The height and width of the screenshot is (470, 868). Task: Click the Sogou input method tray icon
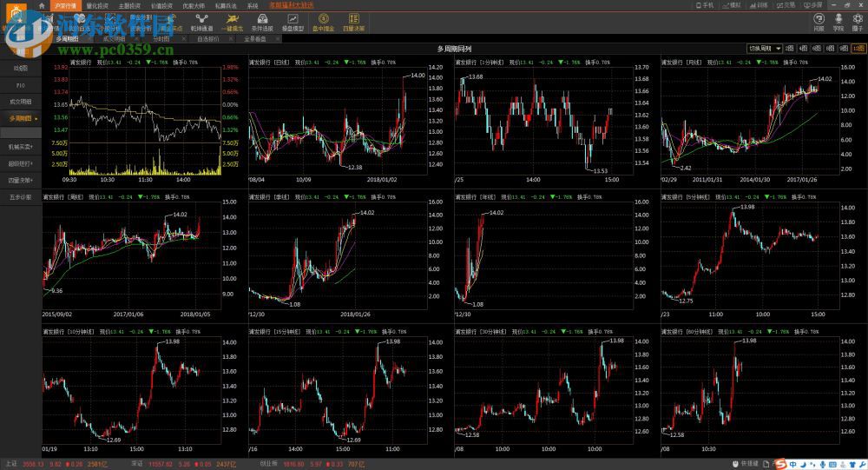(780, 465)
